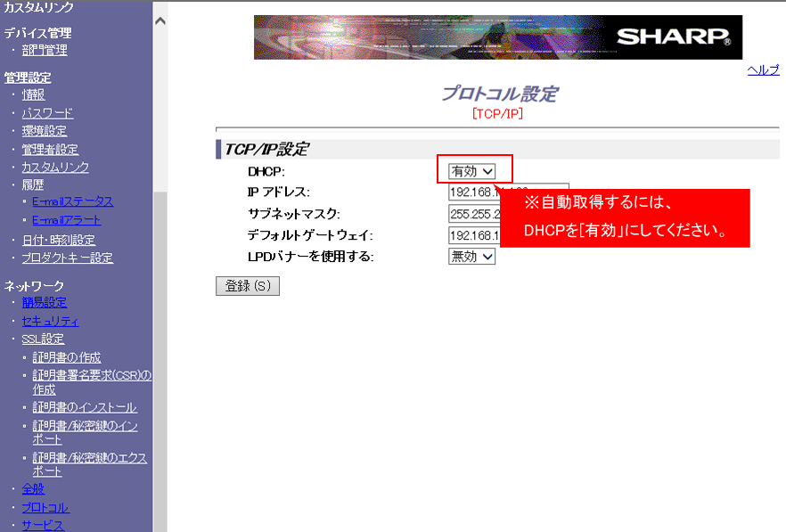Viewport: 786px width, 532px height.
Task: Select 環境設定 in the sidebar
Action: (x=45, y=131)
